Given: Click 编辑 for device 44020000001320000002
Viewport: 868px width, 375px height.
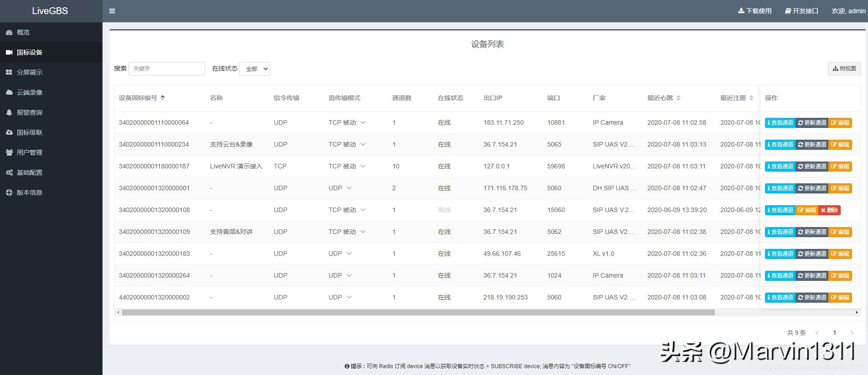Looking at the screenshot, I should coord(840,297).
